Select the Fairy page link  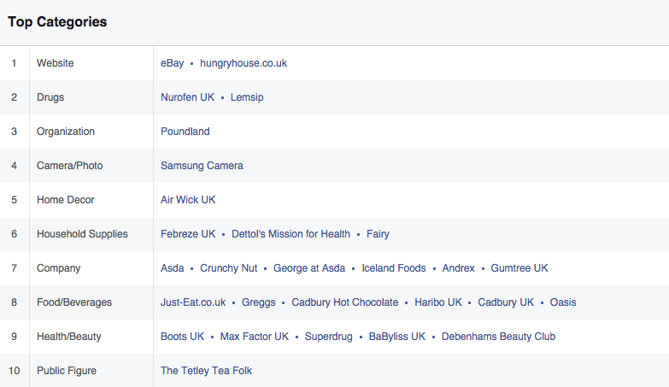378,234
